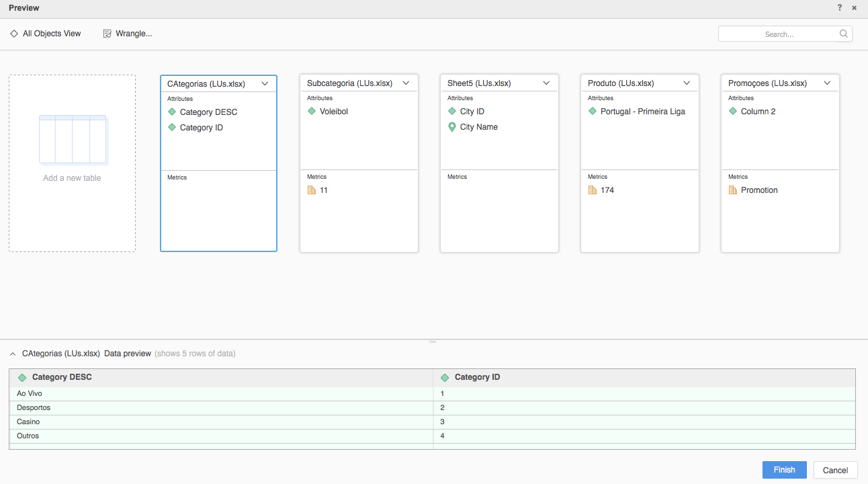Click the preview panel resize divider handle
Image resolution: width=868 pixels, height=484 pixels.
(433, 341)
